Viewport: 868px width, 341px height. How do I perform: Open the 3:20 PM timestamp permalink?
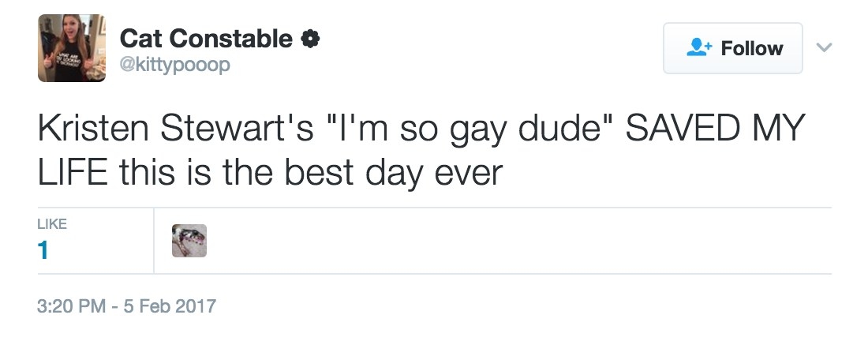click(71, 305)
